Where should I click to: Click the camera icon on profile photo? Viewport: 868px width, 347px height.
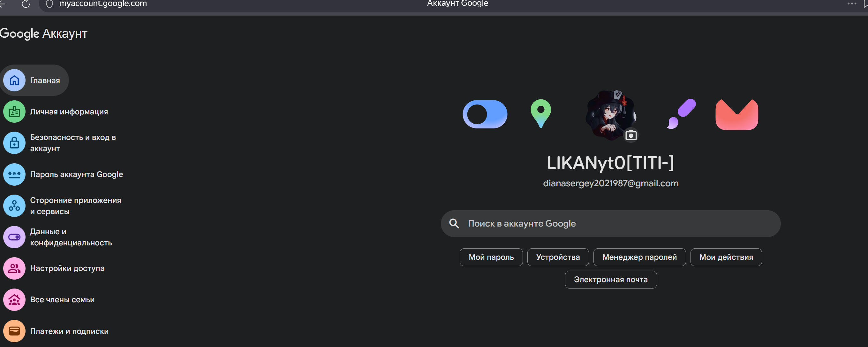(x=631, y=135)
